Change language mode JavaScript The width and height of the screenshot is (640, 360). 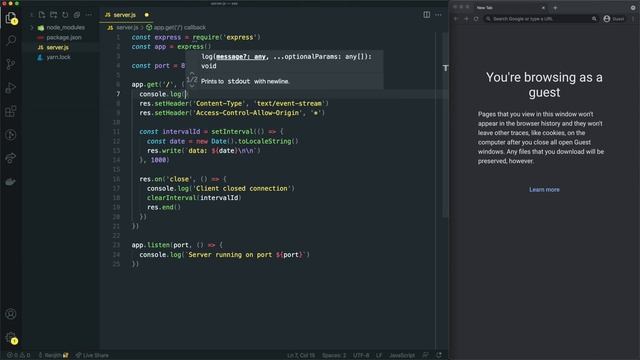coord(402,355)
